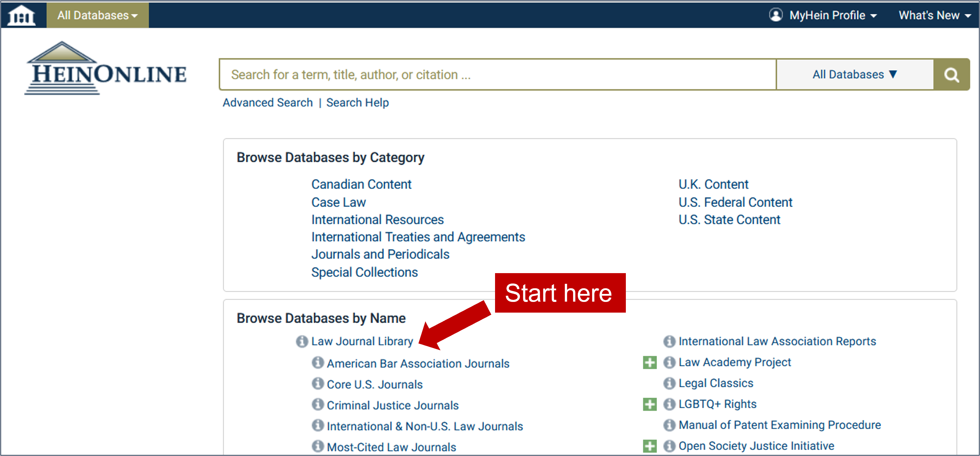Click the search term input field
Image resolution: width=980 pixels, height=456 pixels.
498,75
